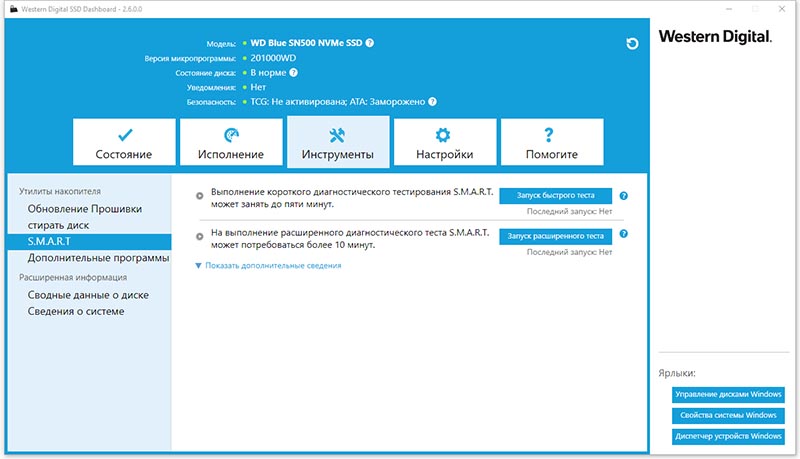
Task: Click the refresh icon in the header
Action: click(x=632, y=43)
